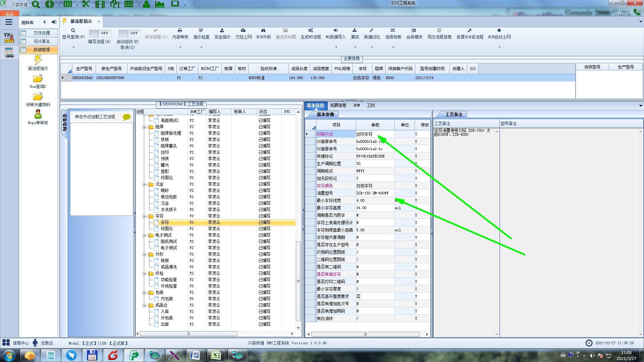This screenshot has width=644, height=362.
Task: Collapse the 阻焊 tree folder
Action: (144, 127)
